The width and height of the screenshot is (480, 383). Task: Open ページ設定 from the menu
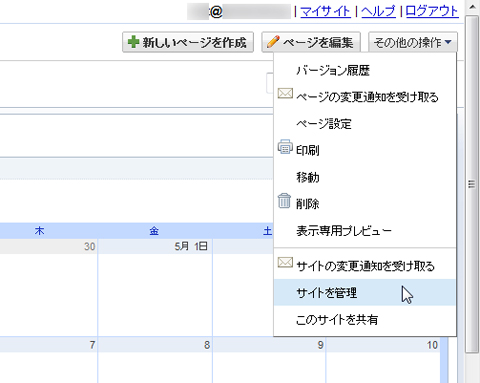coord(365,124)
